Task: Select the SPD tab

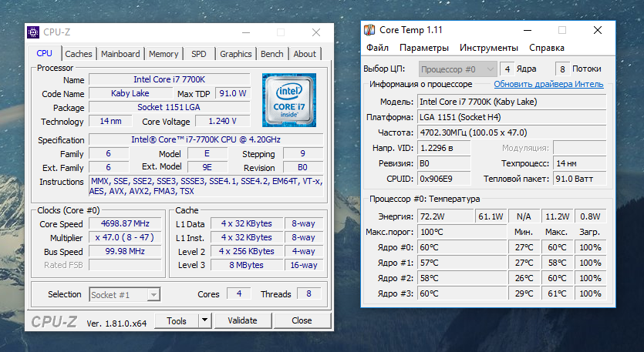Action: [199, 54]
